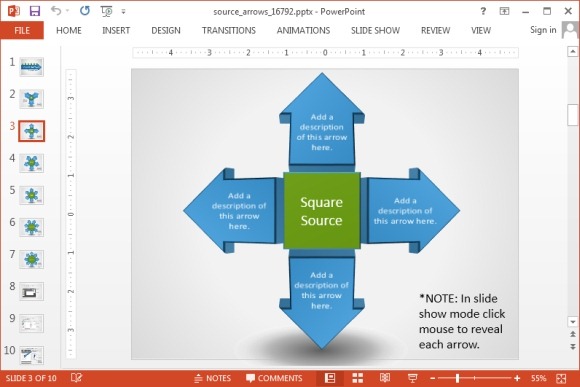
Task: Select the upward arrow description text
Action: coord(322,132)
